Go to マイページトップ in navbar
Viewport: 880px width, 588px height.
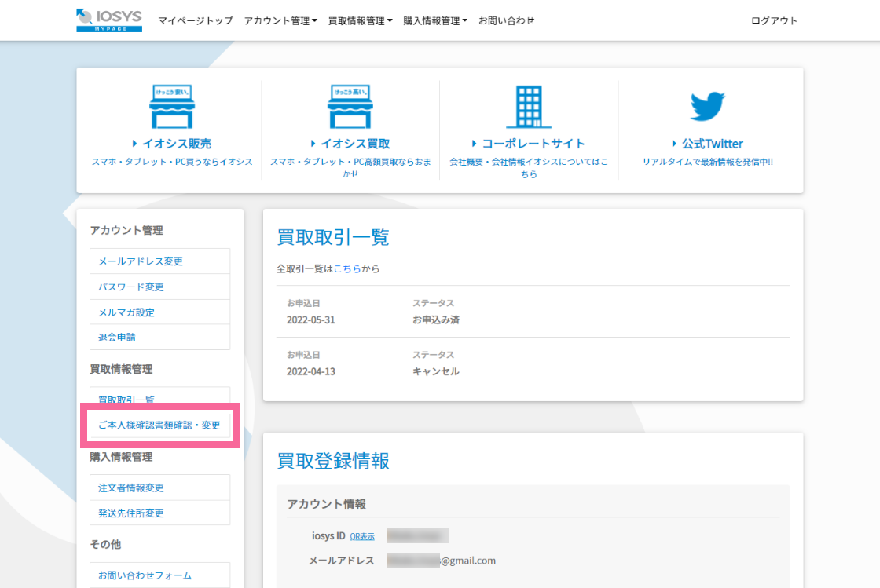(x=195, y=21)
